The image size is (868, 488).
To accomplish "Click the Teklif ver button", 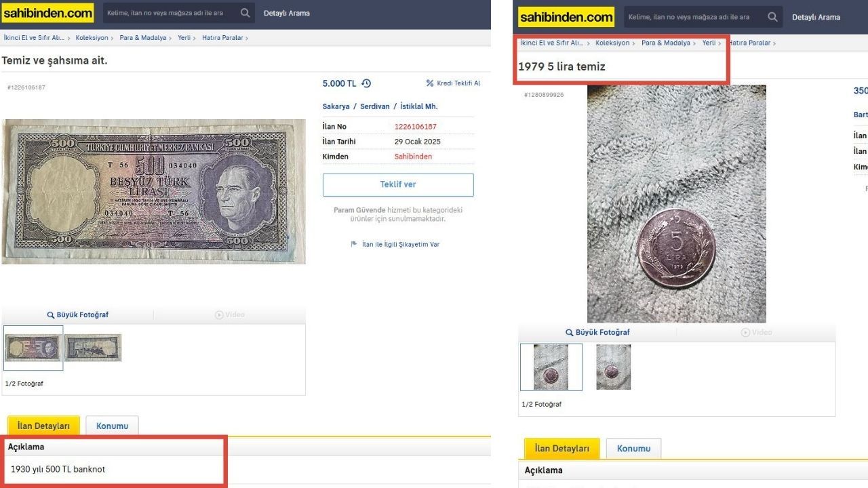I will [x=398, y=184].
